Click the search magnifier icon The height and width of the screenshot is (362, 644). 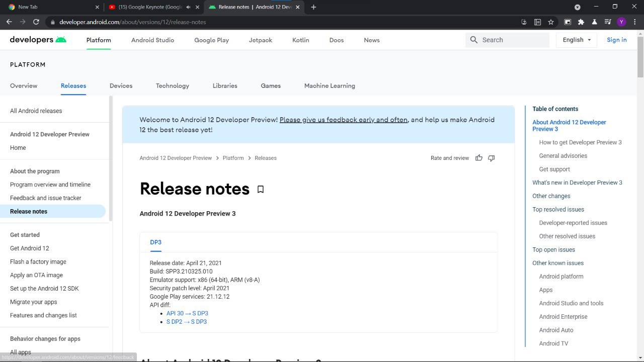473,40
